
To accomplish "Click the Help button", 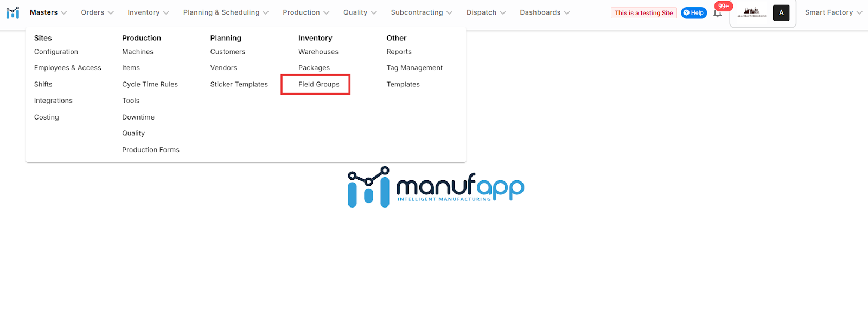I will [x=694, y=13].
